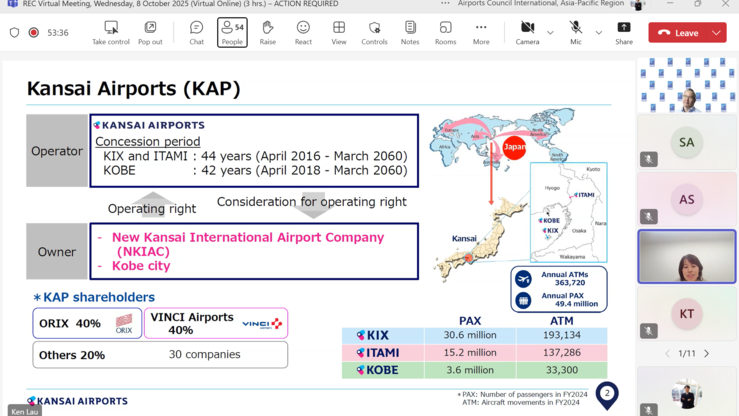Click the recording indicator red dot
The image size is (739, 416).
pyautogui.click(x=33, y=33)
